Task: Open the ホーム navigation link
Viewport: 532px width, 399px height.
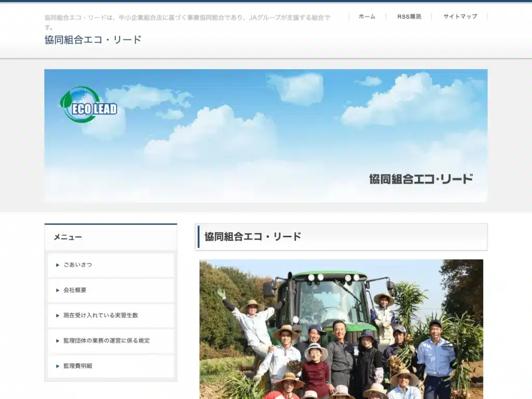Action: tap(367, 17)
